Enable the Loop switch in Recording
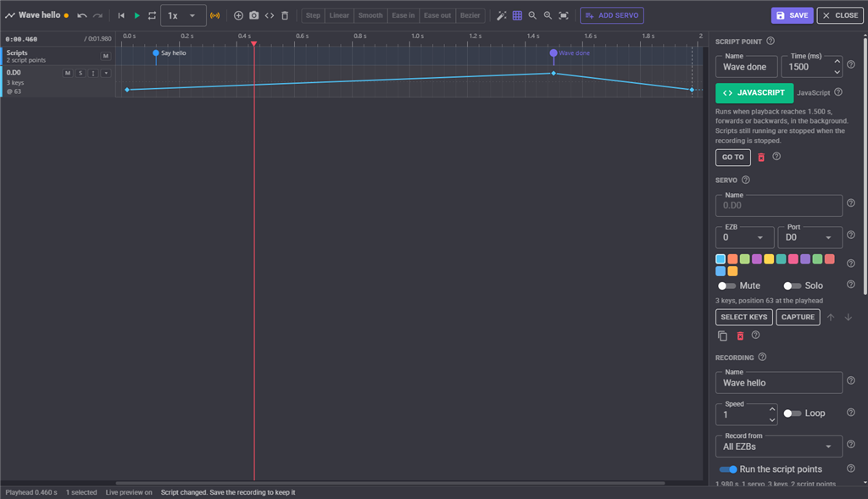This screenshot has height=499, width=868. coord(793,413)
